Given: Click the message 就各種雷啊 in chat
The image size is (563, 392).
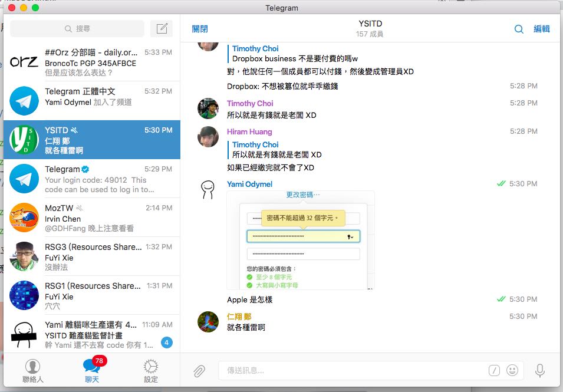Looking at the screenshot, I should coord(246,327).
